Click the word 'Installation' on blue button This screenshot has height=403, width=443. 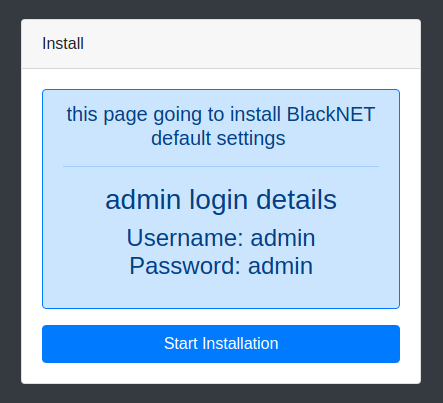pyautogui.click(x=240, y=344)
